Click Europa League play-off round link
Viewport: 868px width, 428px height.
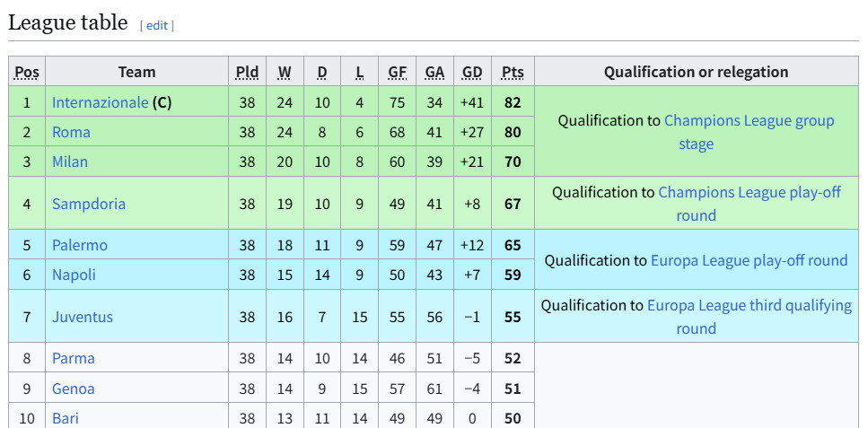749,260
